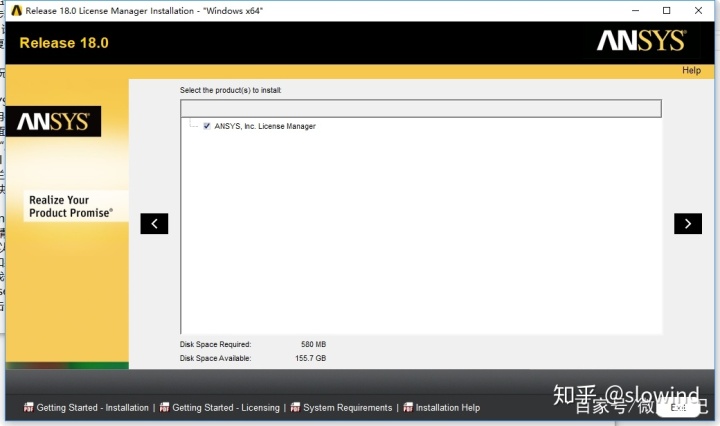Open the Help link
720x426 pixels.
click(x=691, y=70)
